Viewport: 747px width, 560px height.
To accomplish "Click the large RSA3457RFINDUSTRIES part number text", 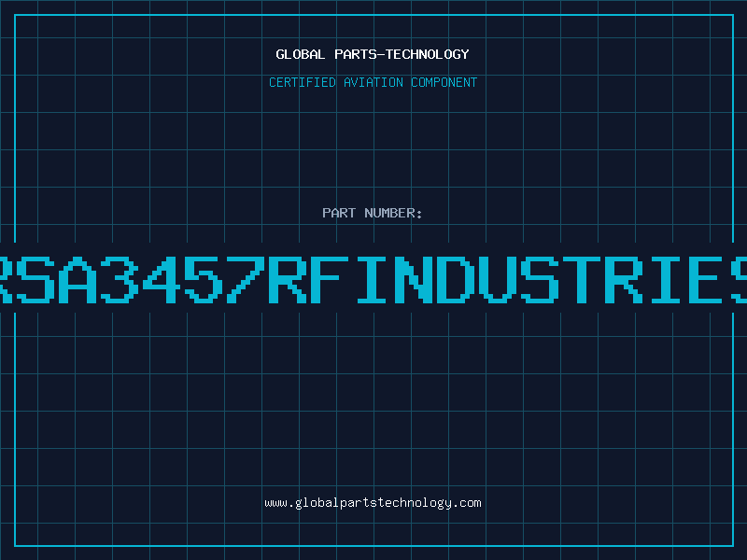I will pos(373,279).
